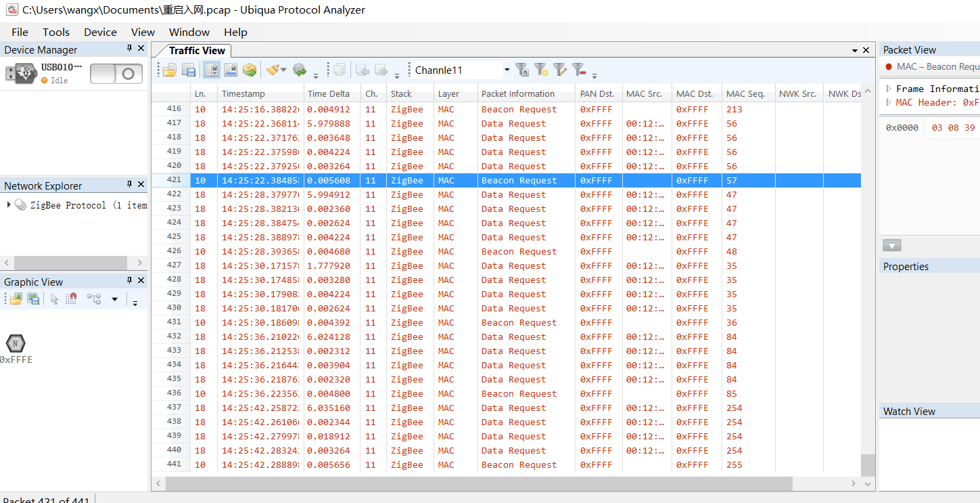Click the remove filter funnel icon with red minus
Screen dimensions: 980x503
point(578,70)
